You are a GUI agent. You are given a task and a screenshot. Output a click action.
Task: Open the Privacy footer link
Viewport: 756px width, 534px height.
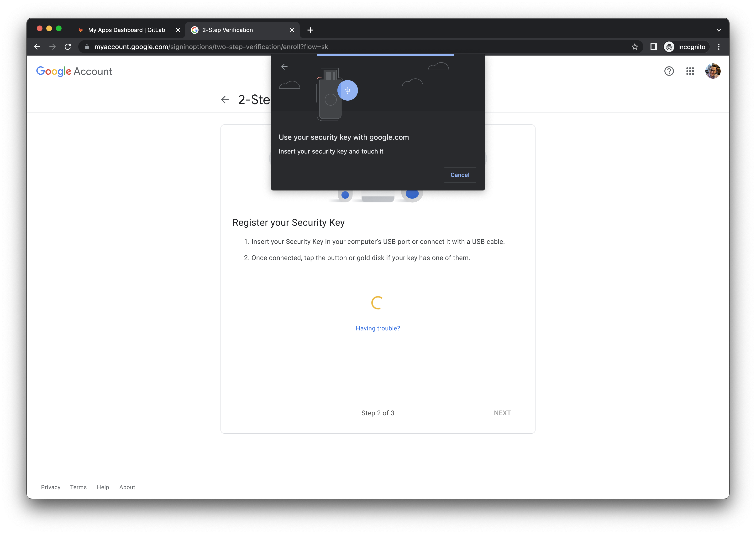[50, 487]
